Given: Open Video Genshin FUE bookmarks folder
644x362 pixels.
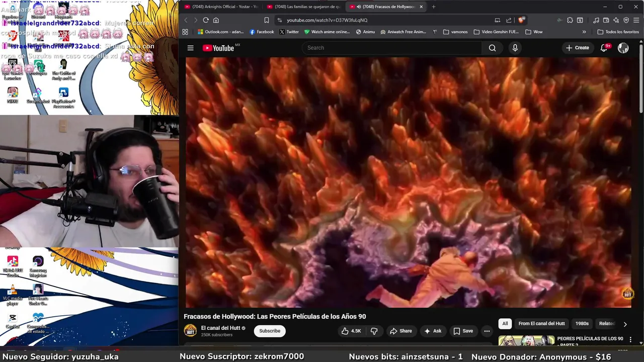Looking at the screenshot, I should (x=496, y=32).
